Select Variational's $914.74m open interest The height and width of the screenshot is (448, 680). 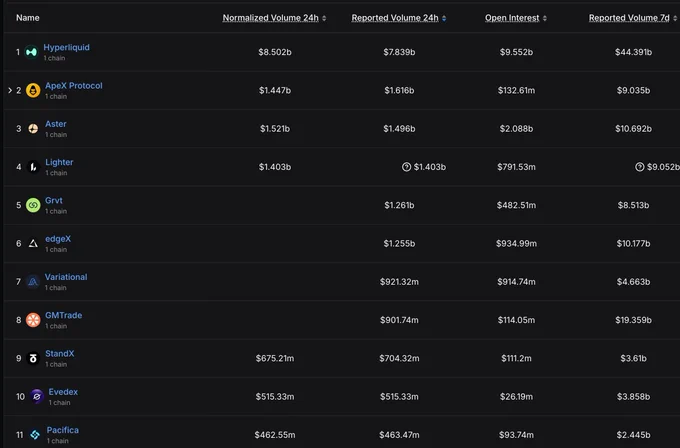[517, 282]
